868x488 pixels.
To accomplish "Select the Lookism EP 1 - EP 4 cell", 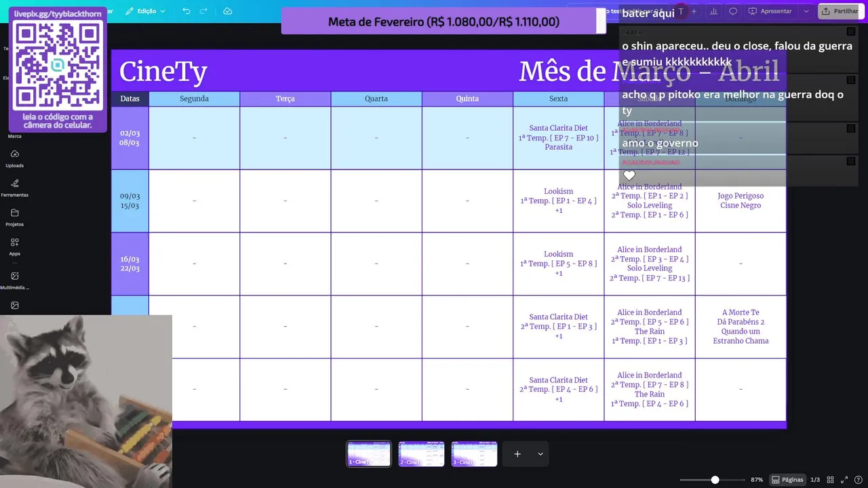I will coord(559,201).
